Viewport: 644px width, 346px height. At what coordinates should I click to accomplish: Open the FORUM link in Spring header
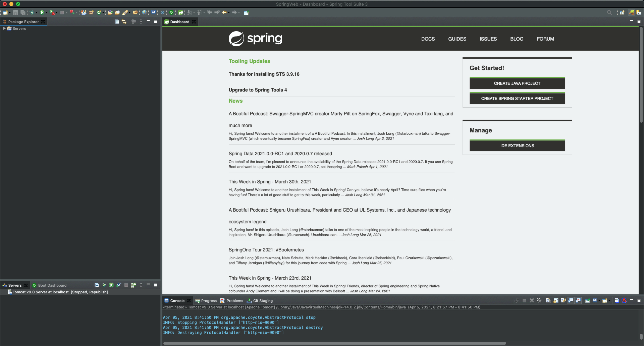pyautogui.click(x=545, y=39)
